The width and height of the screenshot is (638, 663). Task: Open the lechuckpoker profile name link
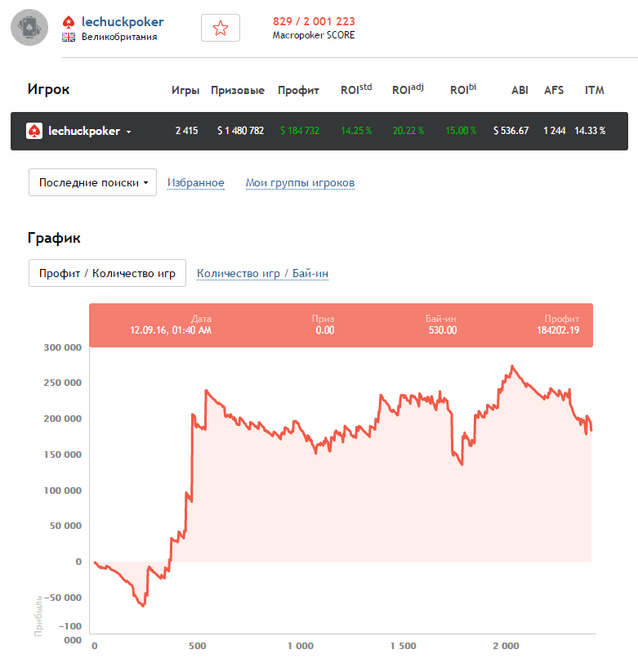[123, 22]
